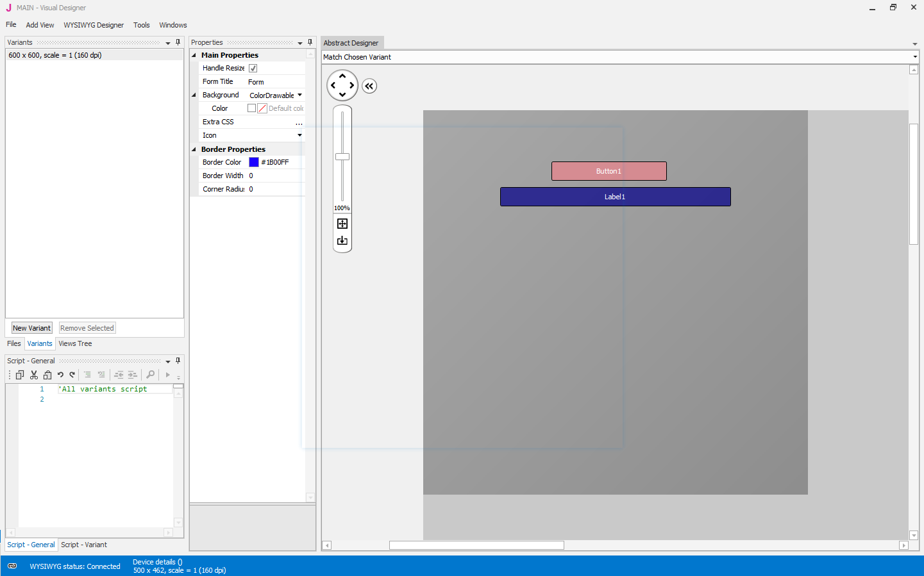Image resolution: width=924 pixels, height=576 pixels.
Task: Collapse the Main Properties section
Action: pyautogui.click(x=194, y=55)
